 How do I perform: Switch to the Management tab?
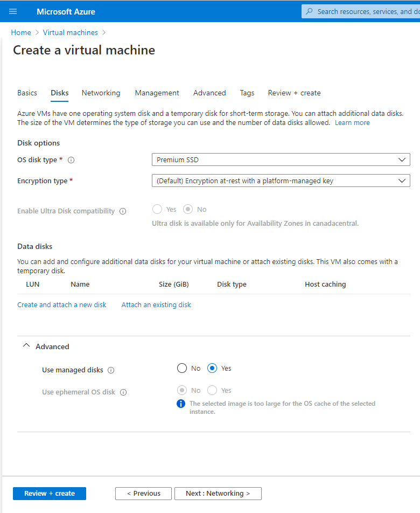point(157,93)
